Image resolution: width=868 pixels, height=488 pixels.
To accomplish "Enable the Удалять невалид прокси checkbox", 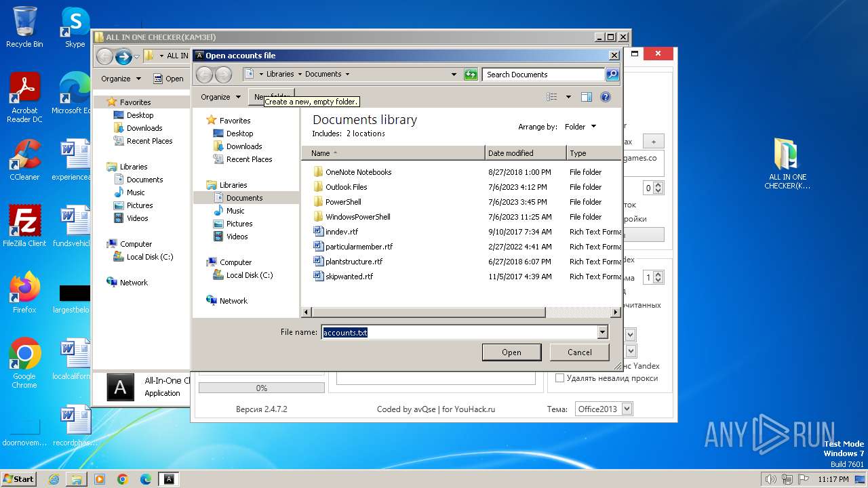I will (x=560, y=378).
